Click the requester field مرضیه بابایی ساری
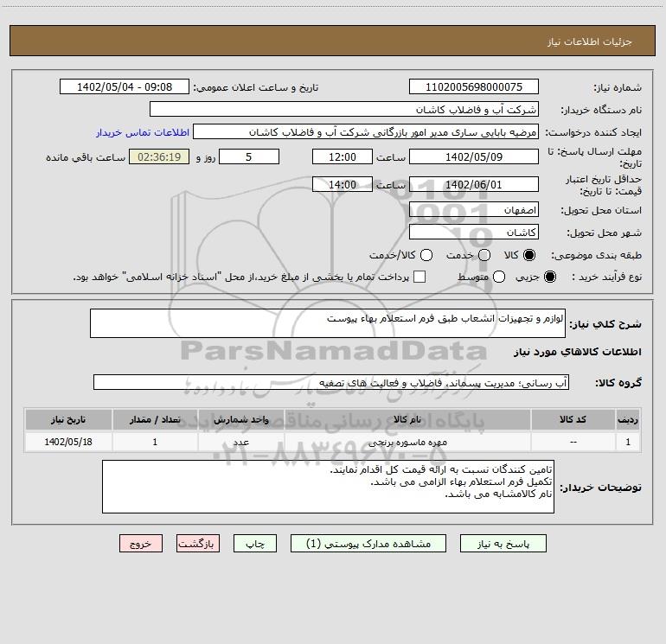666x644 pixels. pyautogui.click(x=366, y=132)
